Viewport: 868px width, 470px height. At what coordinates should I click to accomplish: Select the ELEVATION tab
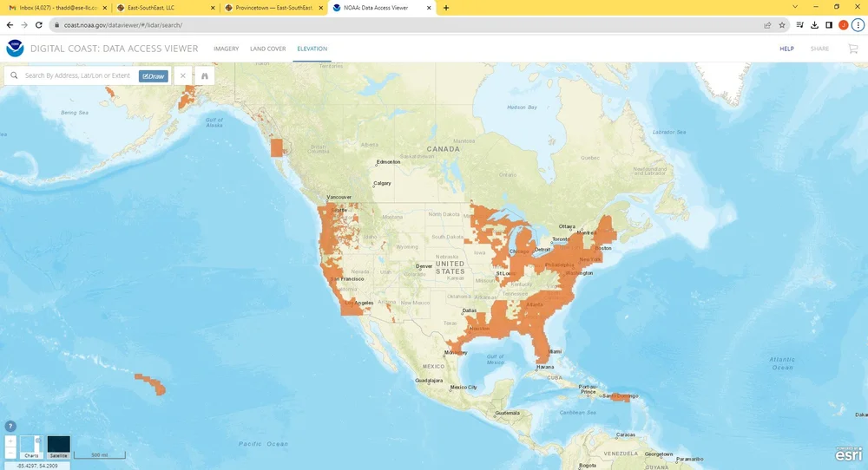coord(312,49)
